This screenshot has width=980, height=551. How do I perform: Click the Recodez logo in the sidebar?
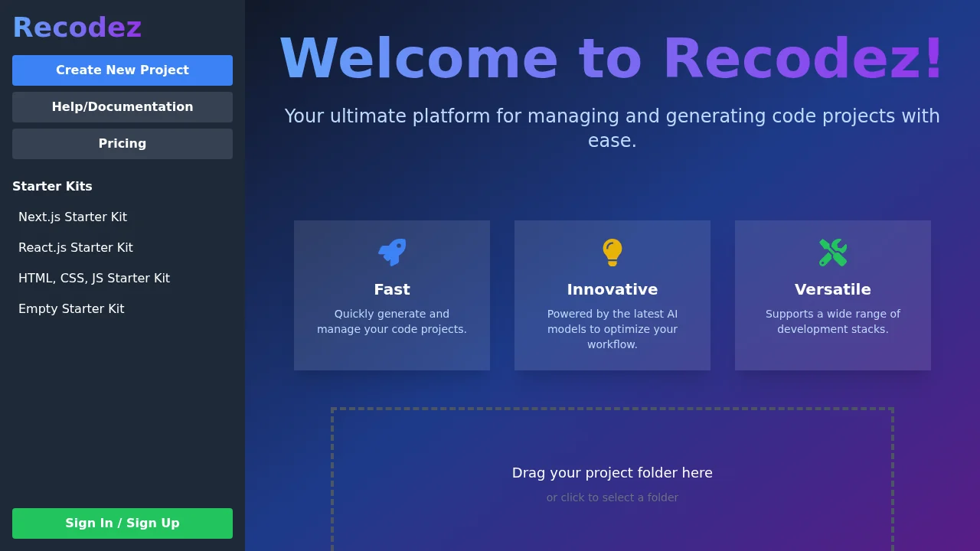pos(77,27)
